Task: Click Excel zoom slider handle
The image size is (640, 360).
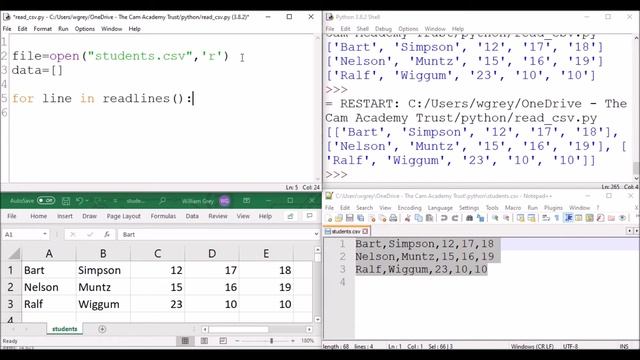Action: [x=271, y=340]
